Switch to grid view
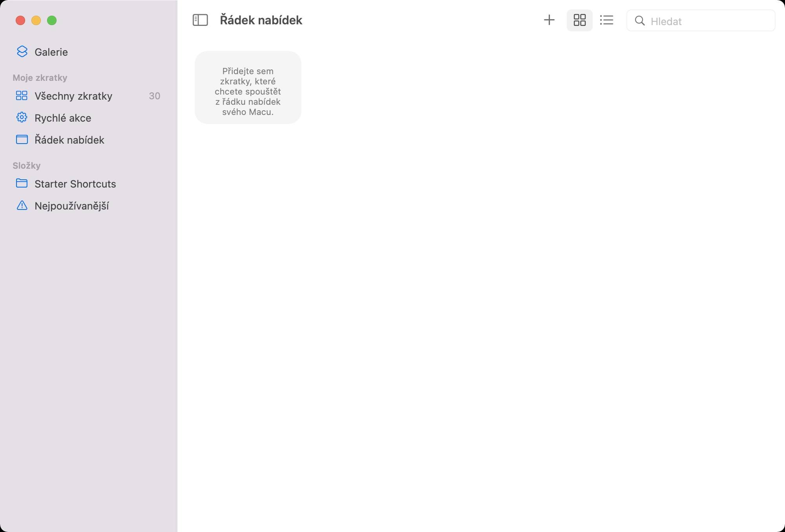The image size is (785, 532). [579, 20]
